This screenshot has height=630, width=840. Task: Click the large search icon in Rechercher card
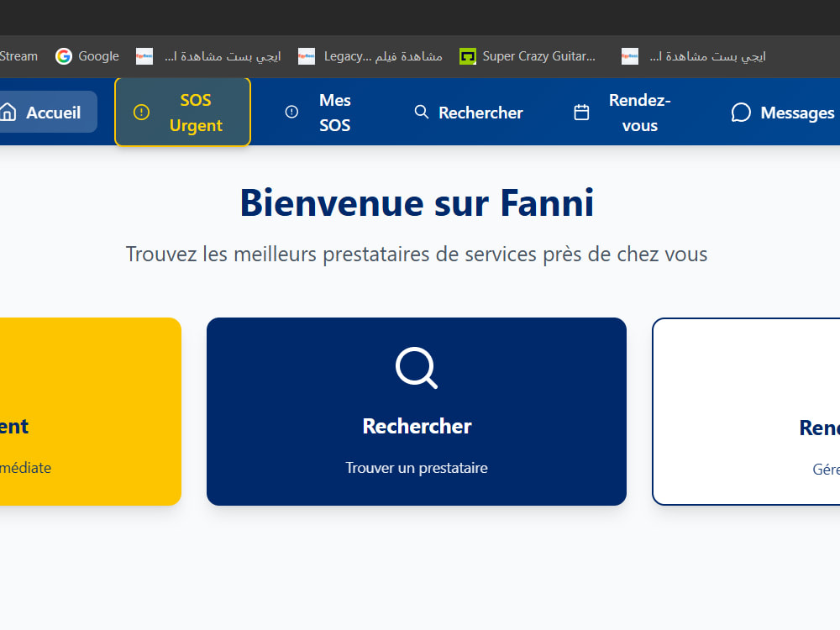417,368
